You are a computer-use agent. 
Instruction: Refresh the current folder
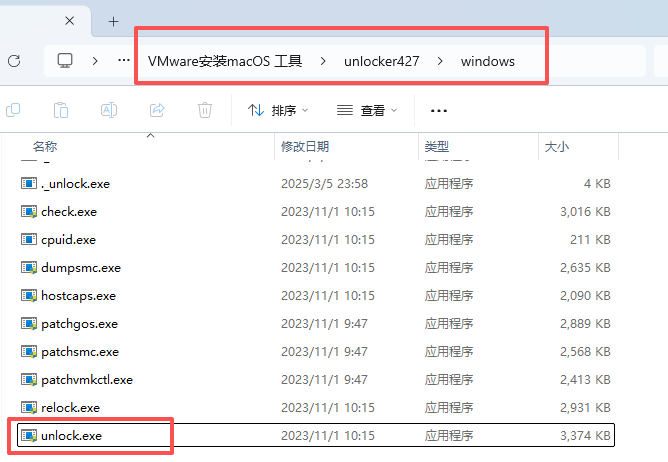tap(14, 61)
